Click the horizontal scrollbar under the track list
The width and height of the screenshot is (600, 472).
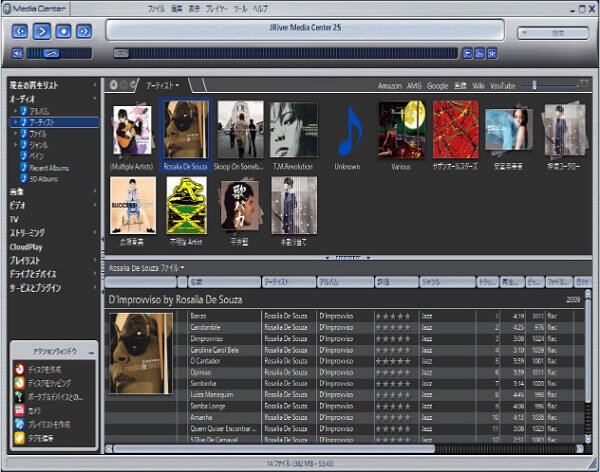tap(274, 449)
